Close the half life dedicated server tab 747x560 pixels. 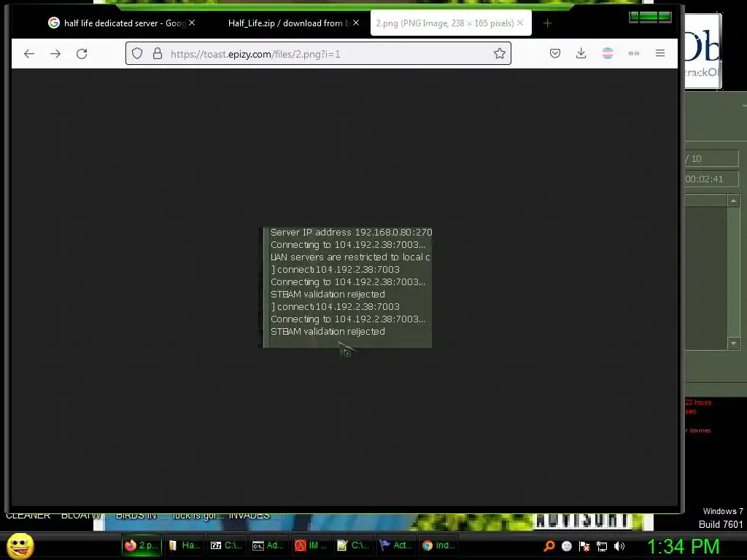pyautogui.click(x=192, y=23)
